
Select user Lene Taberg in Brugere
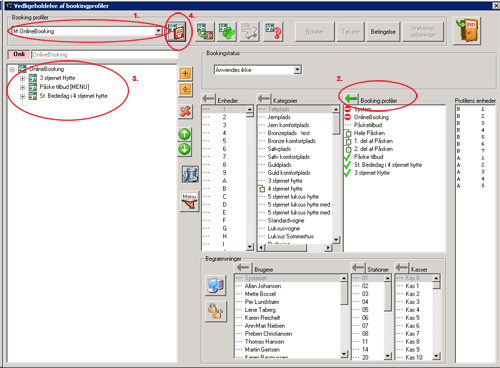260,310
